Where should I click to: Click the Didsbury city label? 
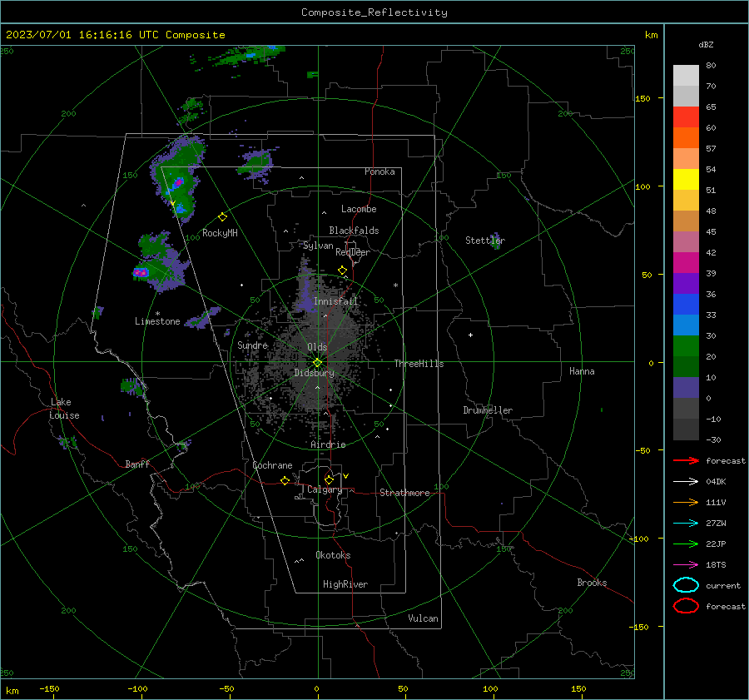(314, 373)
